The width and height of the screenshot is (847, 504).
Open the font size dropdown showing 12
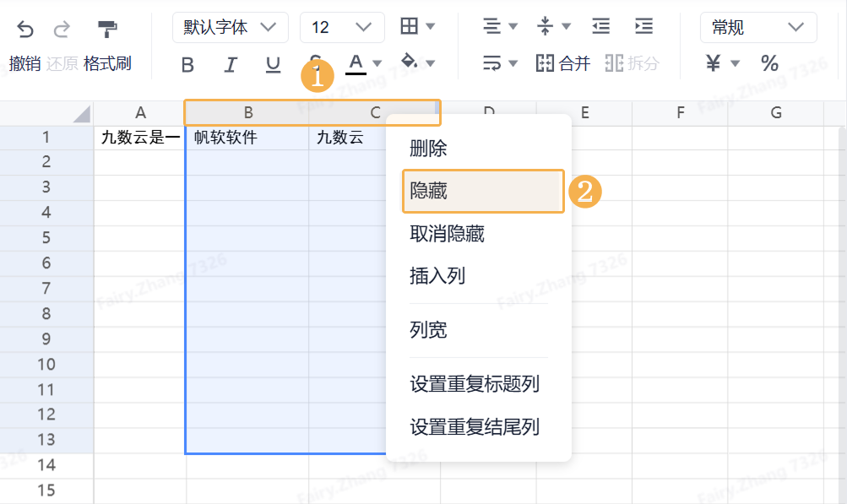pos(341,27)
